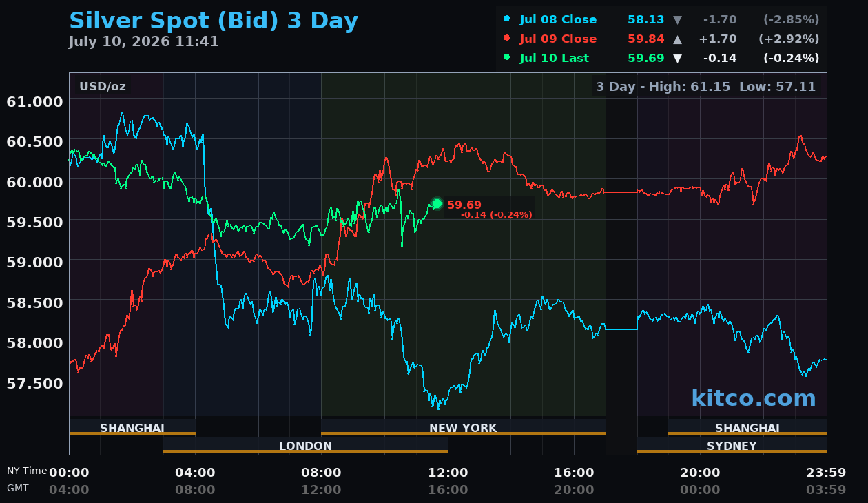Image resolution: width=868 pixels, height=503 pixels.
Task: Click the LONDON session bar
Action: 305,445
